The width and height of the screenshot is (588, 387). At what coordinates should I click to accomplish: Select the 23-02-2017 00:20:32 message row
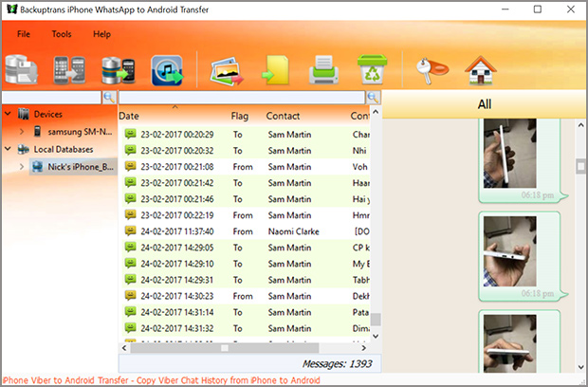[245, 151]
